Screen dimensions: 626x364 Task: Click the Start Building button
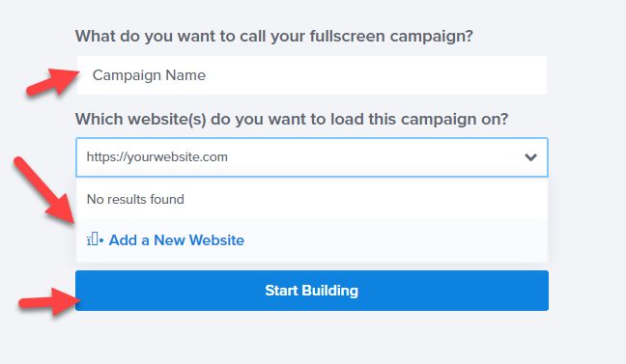tap(312, 291)
